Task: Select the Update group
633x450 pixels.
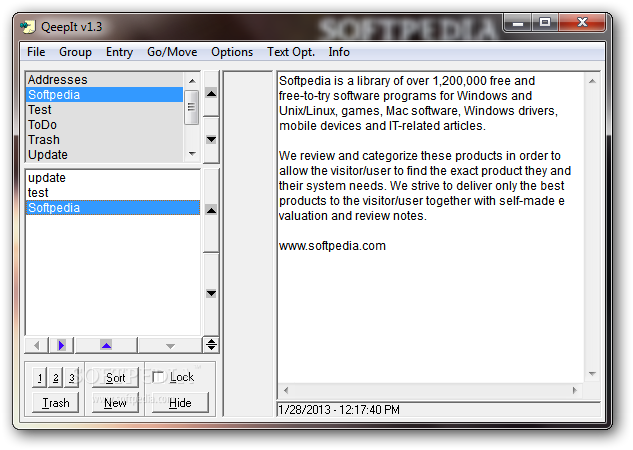Action: 105,154
